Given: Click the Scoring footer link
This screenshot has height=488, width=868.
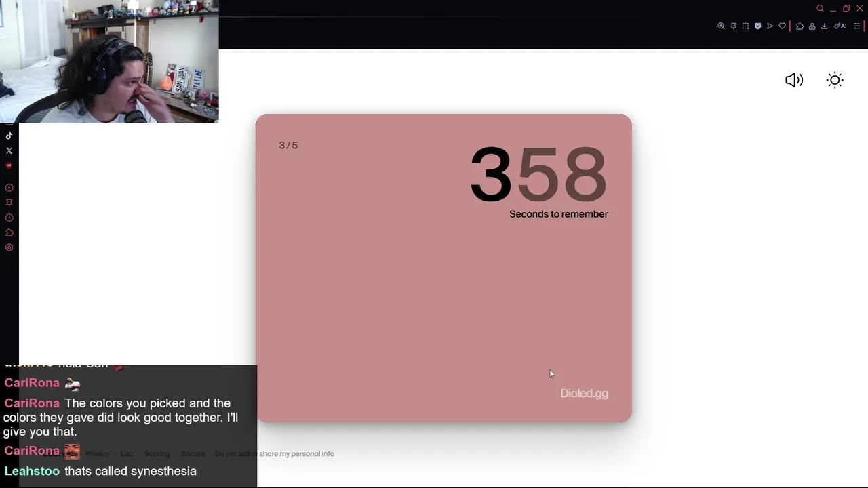Looking at the screenshot, I should (x=157, y=454).
